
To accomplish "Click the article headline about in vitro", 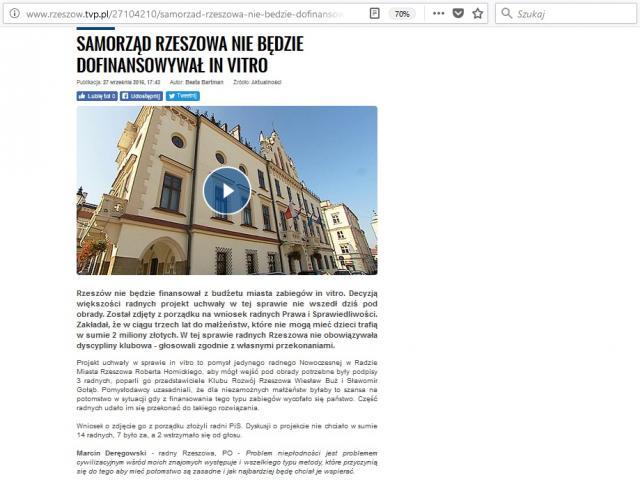I will (190, 54).
